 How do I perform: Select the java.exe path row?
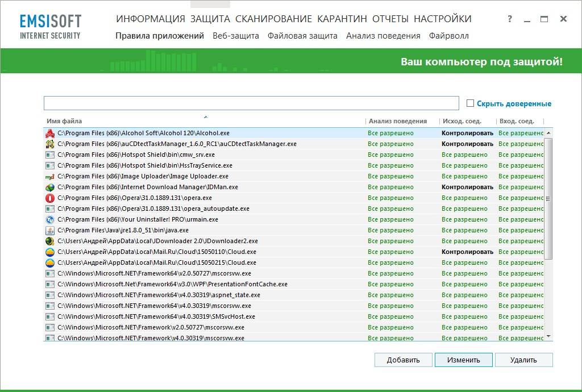tap(123, 230)
